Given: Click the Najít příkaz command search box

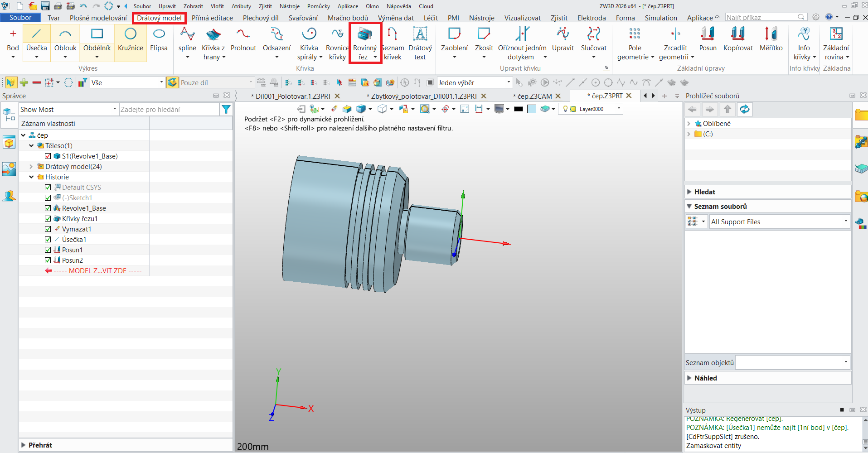Looking at the screenshot, I should click(766, 17).
